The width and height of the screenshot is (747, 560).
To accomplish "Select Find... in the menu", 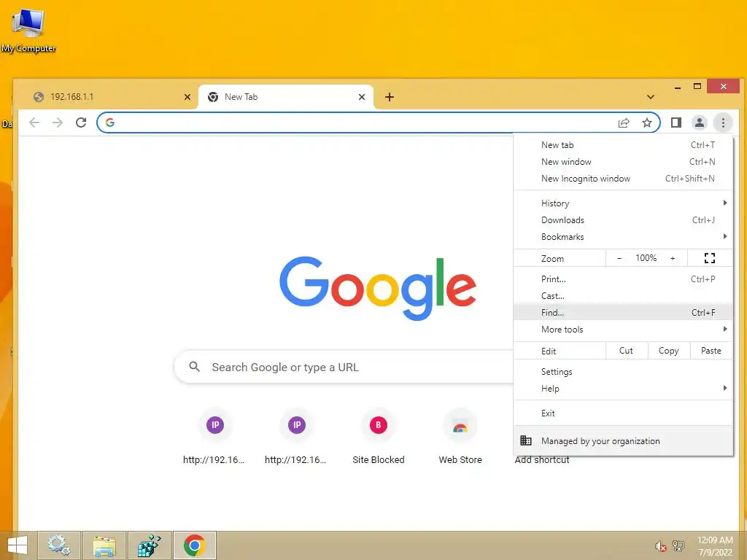I will pyautogui.click(x=623, y=312).
